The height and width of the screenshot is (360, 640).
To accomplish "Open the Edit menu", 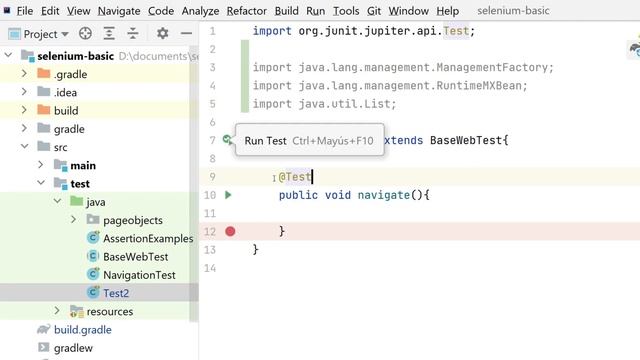I will pos(50,11).
